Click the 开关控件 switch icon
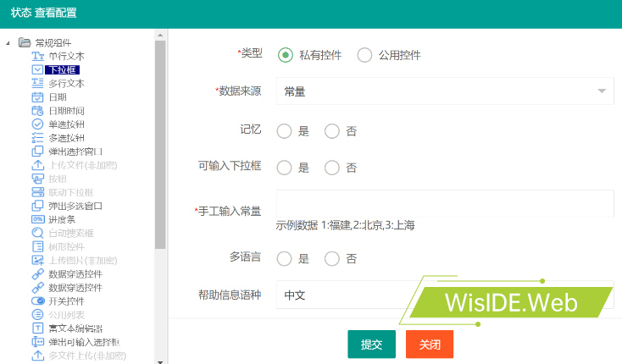Screen dimensions: 622x364 click(x=37, y=301)
